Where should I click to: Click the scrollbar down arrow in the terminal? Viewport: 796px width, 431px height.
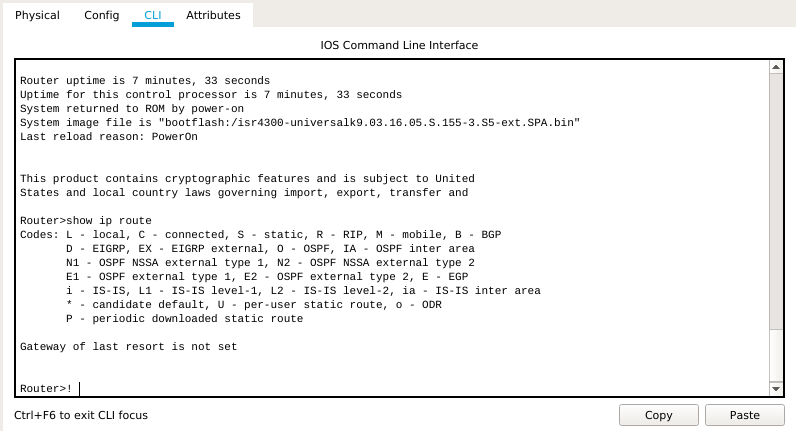(776, 389)
